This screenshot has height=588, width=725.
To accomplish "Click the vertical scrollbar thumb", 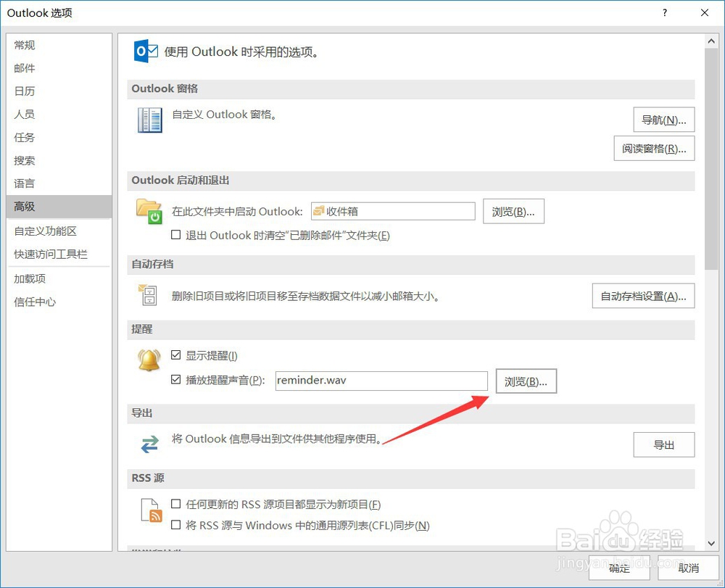I will pyautogui.click(x=711, y=159).
